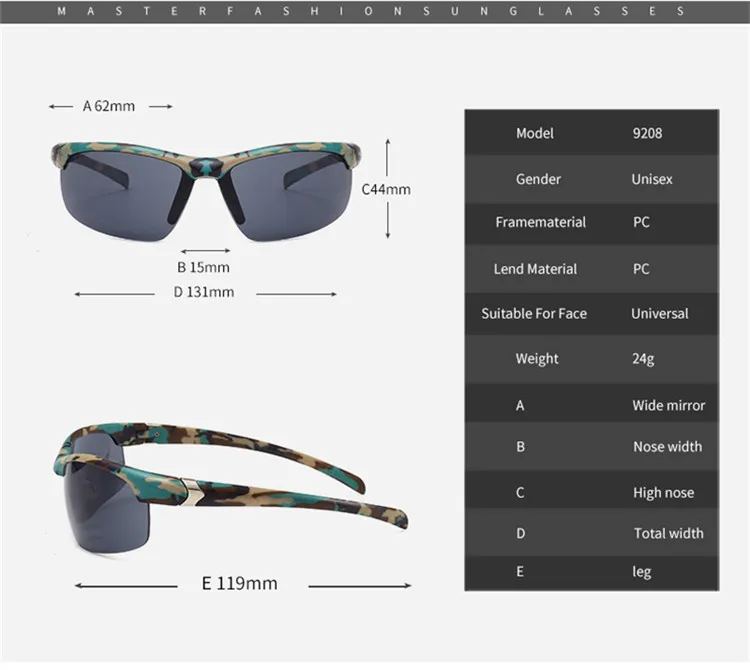Screen dimensions: 750x670
Task: Select the Model 9208 table row
Action: click(x=592, y=132)
